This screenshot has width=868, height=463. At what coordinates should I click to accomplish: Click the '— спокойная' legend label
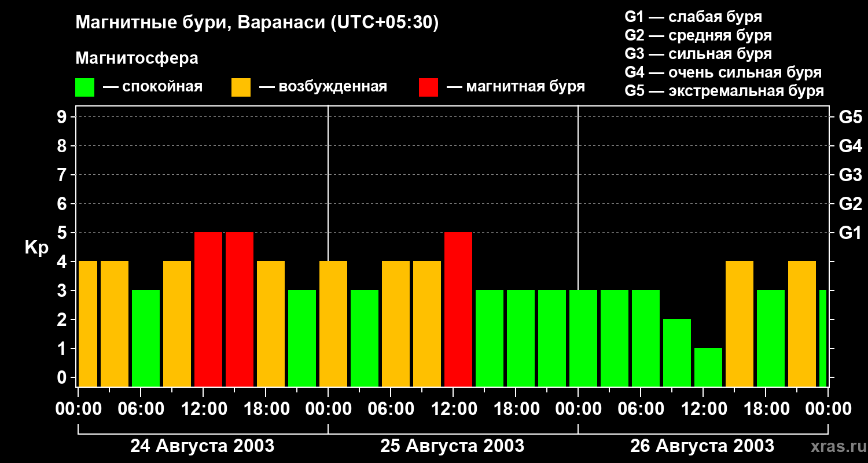[153, 87]
